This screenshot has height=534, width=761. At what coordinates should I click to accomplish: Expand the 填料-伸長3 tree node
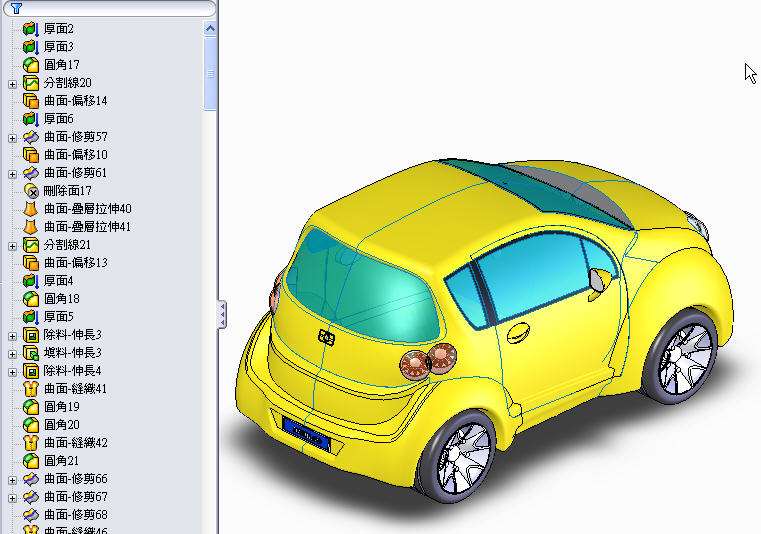(13, 354)
